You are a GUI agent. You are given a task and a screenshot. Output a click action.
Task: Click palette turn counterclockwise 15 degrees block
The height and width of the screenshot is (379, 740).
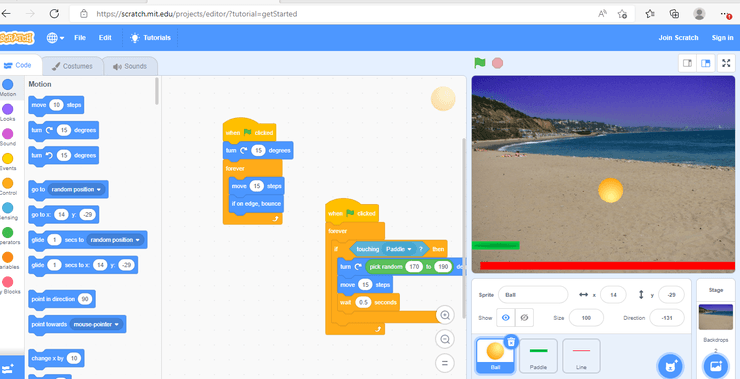click(x=64, y=155)
